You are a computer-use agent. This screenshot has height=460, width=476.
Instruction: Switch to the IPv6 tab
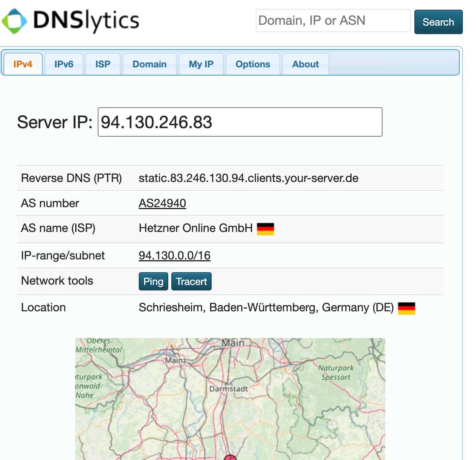[64, 64]
